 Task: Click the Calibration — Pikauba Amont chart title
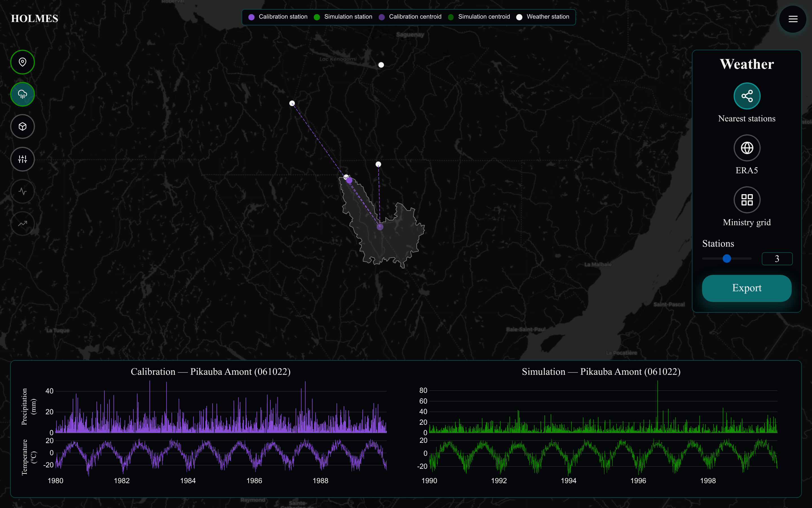(211, 372)
